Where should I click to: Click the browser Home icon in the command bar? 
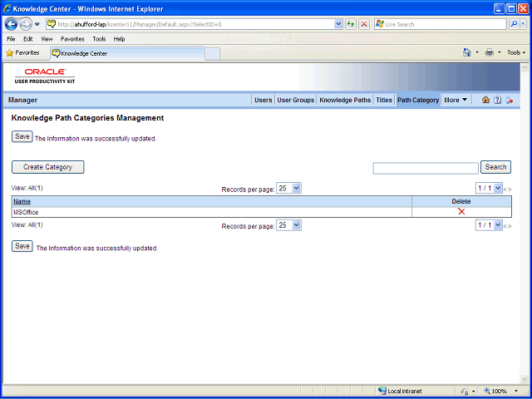pyautogui.click(x=467, y=52)
